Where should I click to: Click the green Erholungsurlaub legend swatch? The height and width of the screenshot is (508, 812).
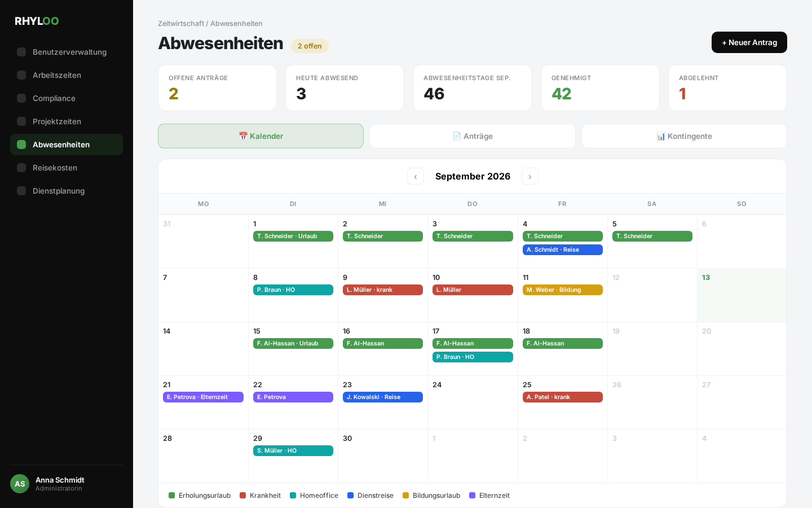click(x=172, y=496)
